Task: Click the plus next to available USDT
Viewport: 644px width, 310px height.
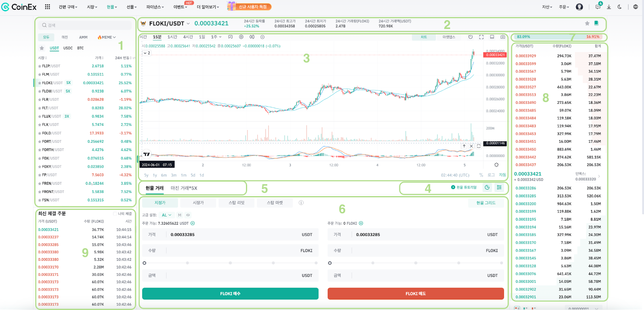Action: (x=192, y=223)
